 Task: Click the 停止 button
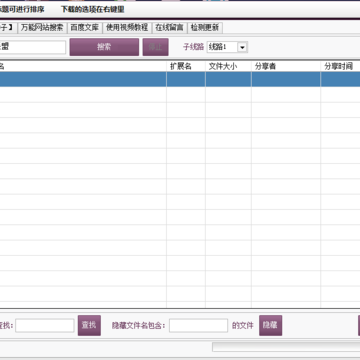pos(155,47)
